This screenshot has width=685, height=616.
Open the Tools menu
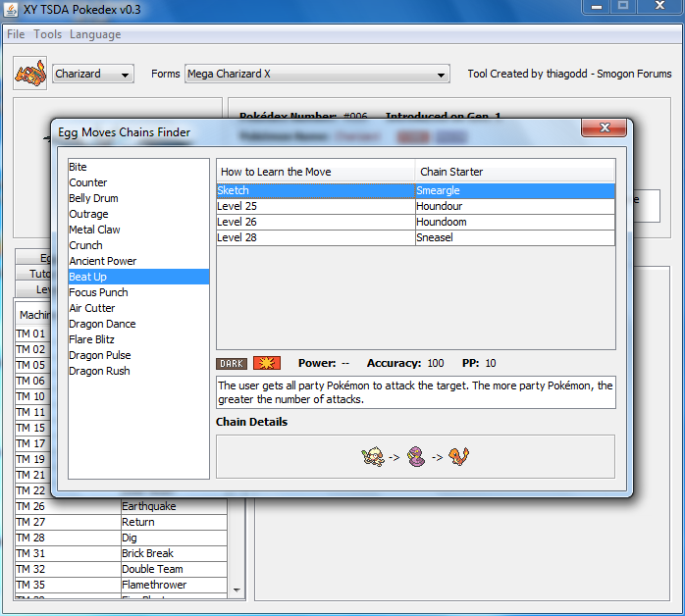48,34
